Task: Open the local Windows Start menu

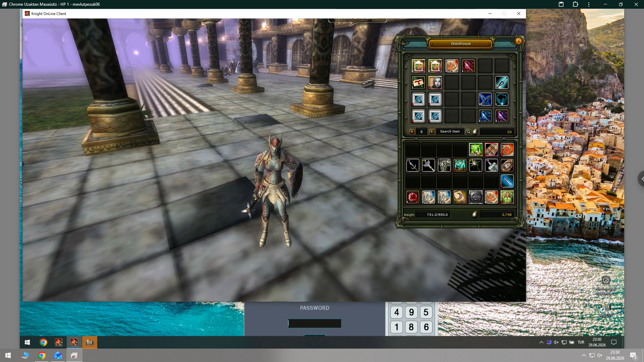Action: coord(8,355)
